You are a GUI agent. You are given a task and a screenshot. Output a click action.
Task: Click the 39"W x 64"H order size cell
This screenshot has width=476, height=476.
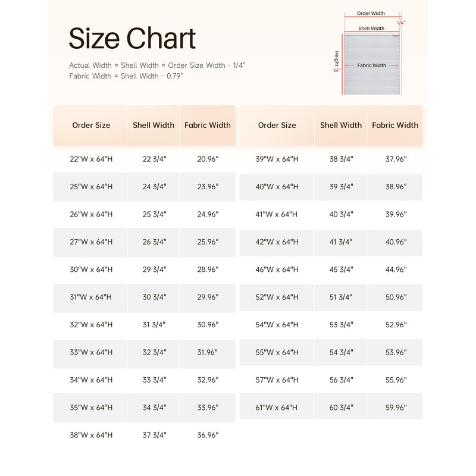(277, 159)
